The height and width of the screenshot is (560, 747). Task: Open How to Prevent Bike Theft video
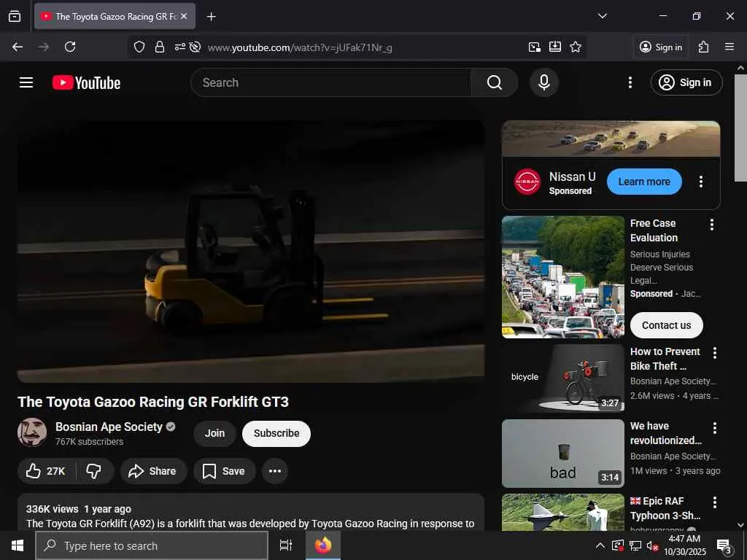(x=665, y=359)
